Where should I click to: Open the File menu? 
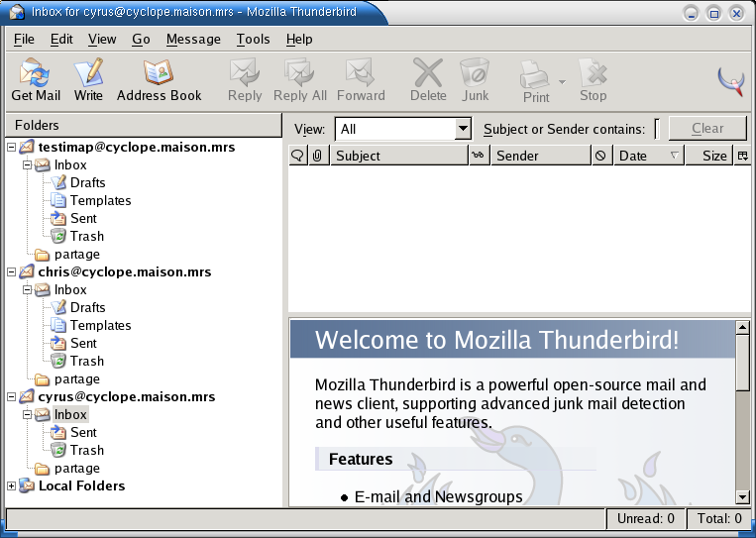pyautogui.click(x=24, y=39)
